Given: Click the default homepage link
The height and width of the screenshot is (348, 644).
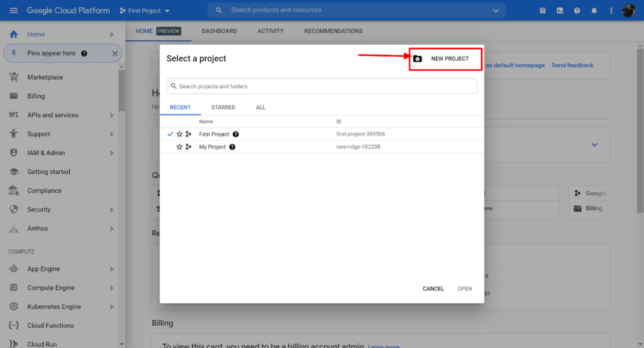Looking at the screenshot, I should pyautogui.click(x=515, y=65).
